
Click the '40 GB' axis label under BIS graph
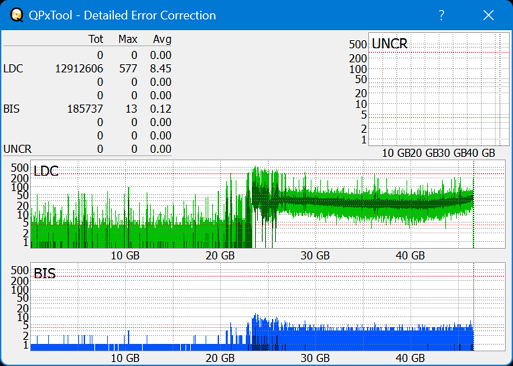(410, 358)
